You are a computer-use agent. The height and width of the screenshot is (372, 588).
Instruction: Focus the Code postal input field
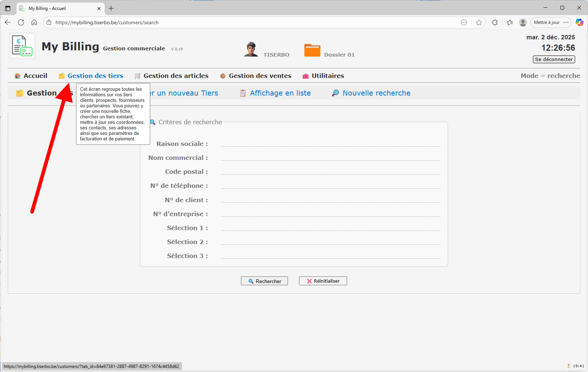pyautogui.click(x=330, y=171)
